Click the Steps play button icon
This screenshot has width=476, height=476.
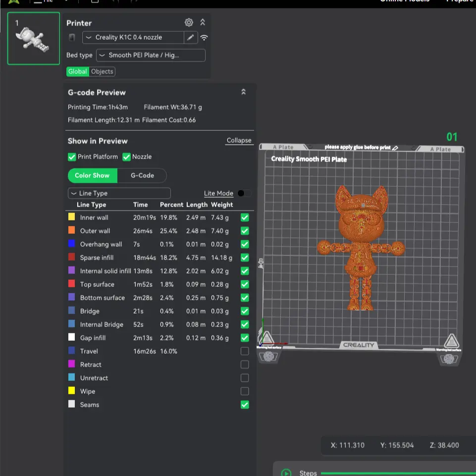[x=286, y=473]
